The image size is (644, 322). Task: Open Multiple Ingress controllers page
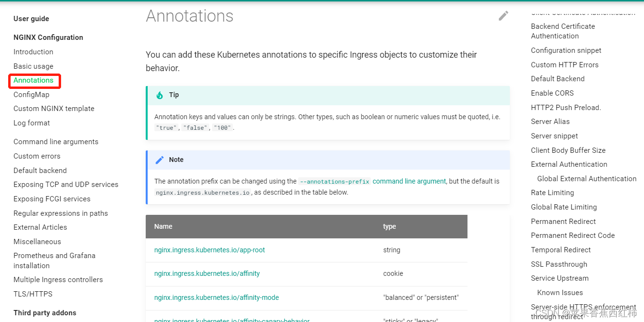coord(58,280)
